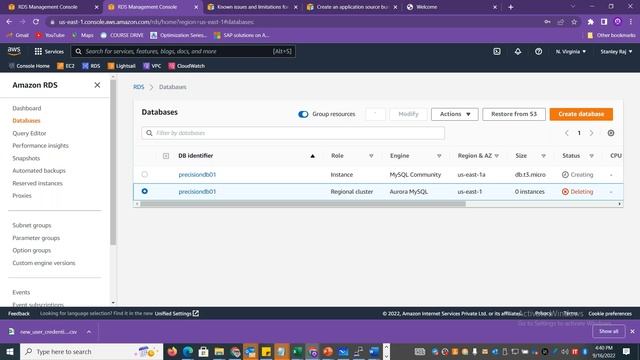
Task: Open the notifications bell
Action: point(518,51)
